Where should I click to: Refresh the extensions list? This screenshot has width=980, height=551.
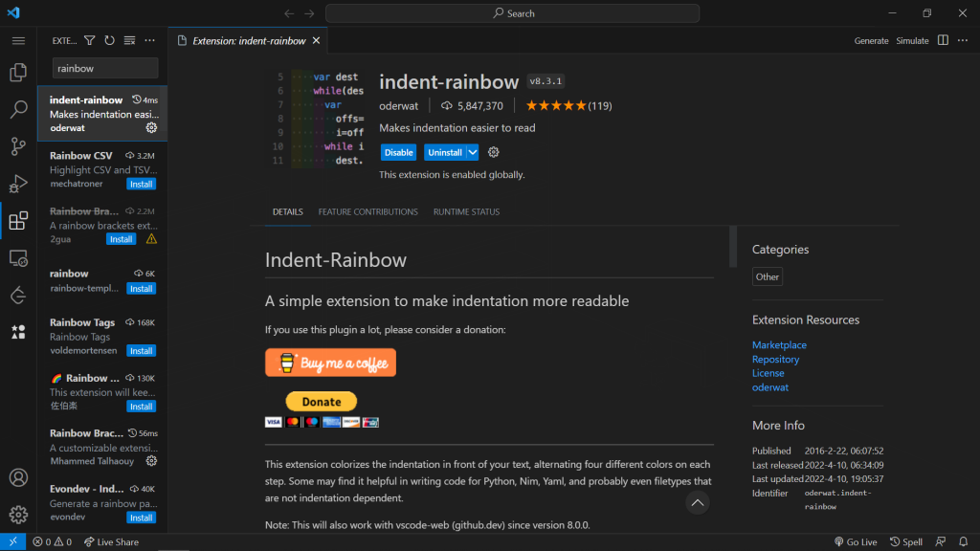click(x=109, y=40)
